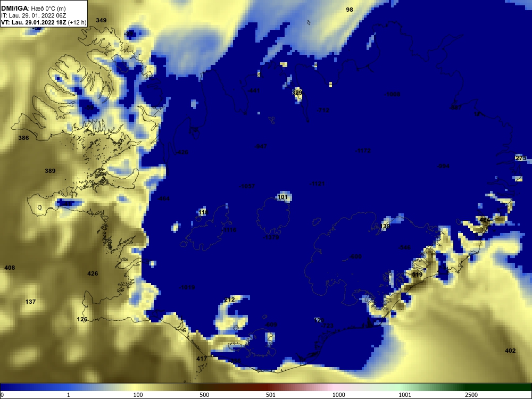Click the map value 98 over the sea
The width and height of the screenshot is (532, 399).
[350, 10]
